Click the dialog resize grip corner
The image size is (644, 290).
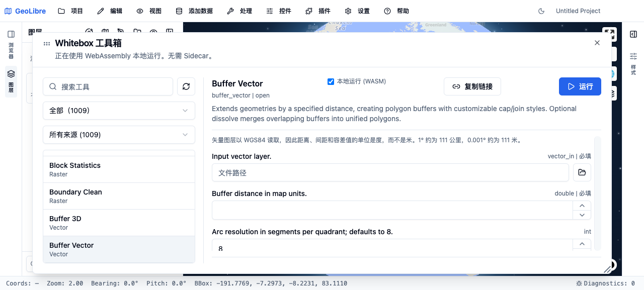pos(607,269)
